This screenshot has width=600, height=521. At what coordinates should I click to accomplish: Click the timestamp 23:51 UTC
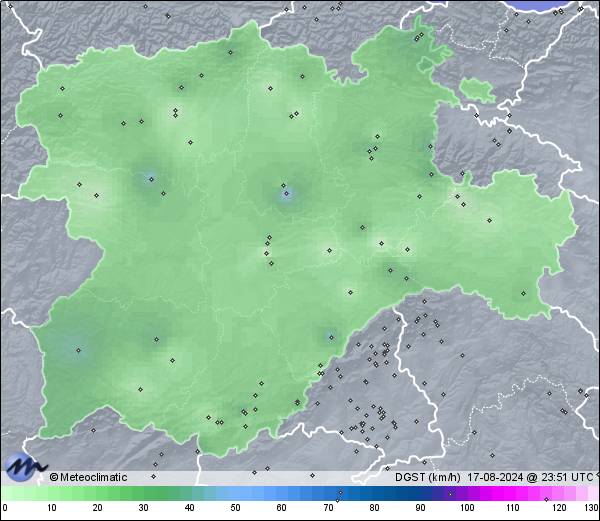click(566, 477)
